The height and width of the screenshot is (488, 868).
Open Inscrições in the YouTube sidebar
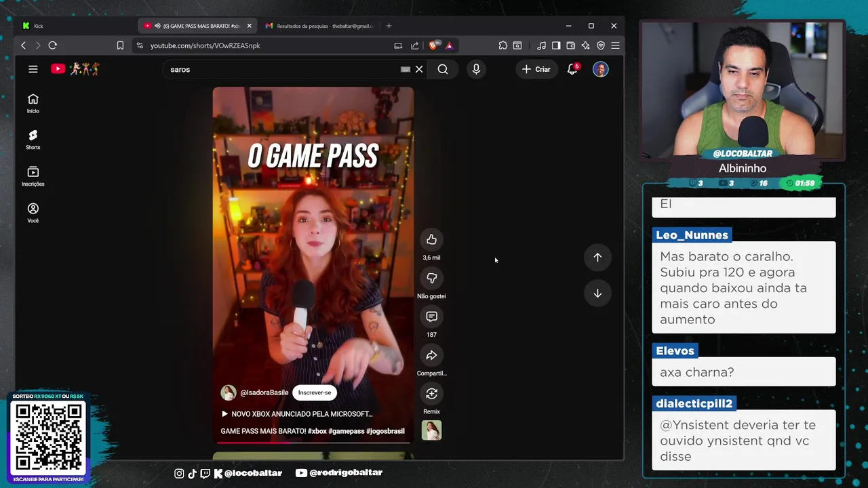coord(33,177)
